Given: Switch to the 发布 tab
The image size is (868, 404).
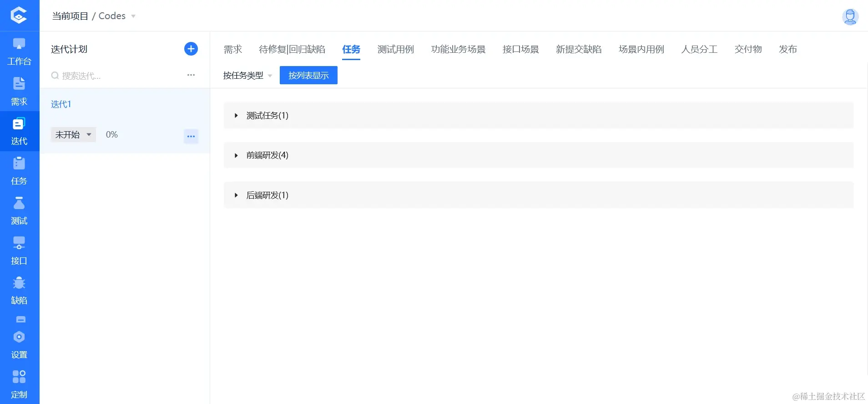Looking at the screenshot, I should (788, 49).
